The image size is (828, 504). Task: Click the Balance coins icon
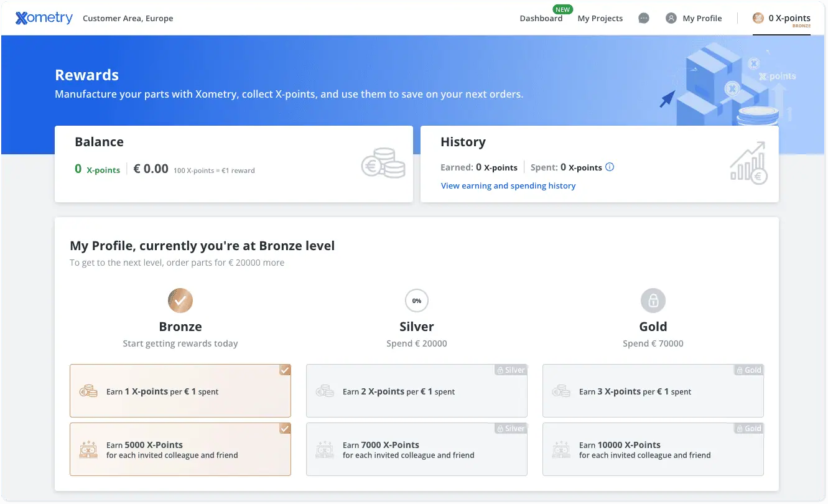383,163
